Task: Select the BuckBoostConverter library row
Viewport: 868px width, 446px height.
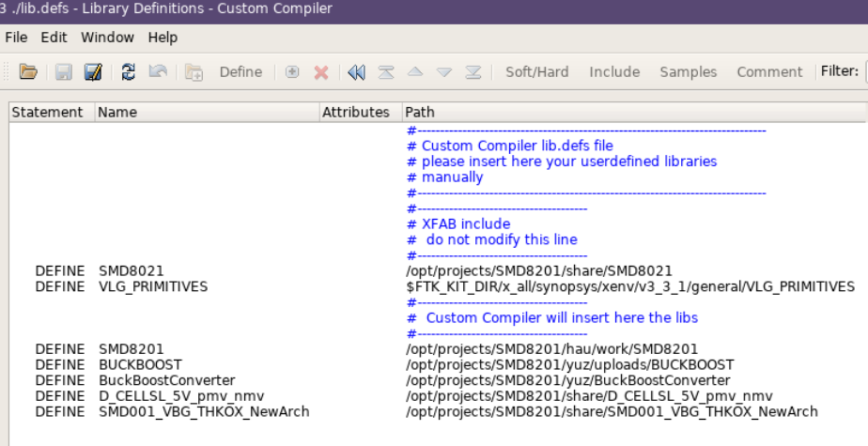Action: click(x=165, y=380)
